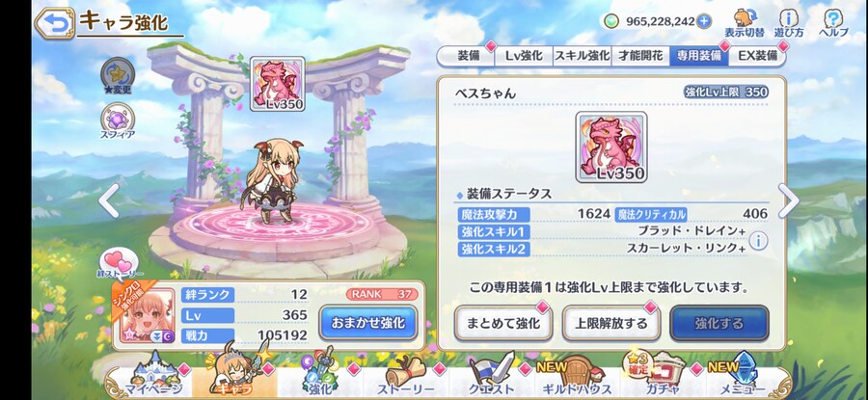Open 遊び方 info icon
Viewport: 868px width, 400px height.
pos(789,23)
